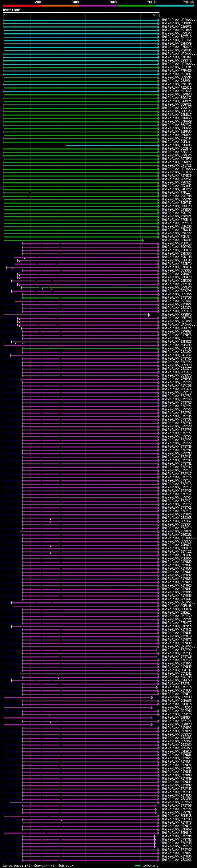Select hit label UniRef100_B9DGM6

(177, 145)
